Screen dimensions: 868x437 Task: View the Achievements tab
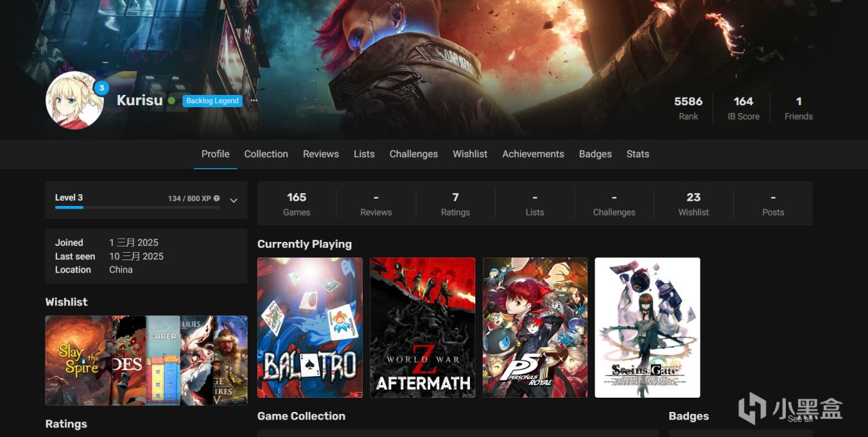[x=533, y=154]
